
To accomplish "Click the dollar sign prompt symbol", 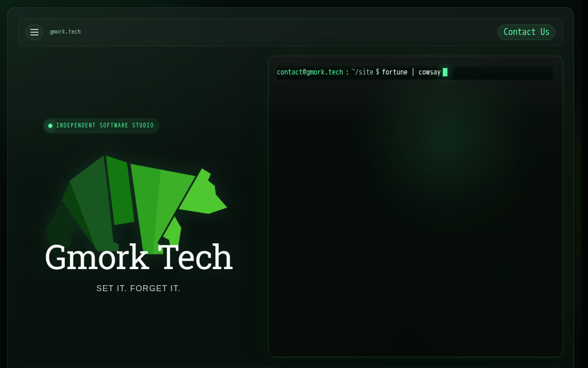I will click(x=378, y=72).
